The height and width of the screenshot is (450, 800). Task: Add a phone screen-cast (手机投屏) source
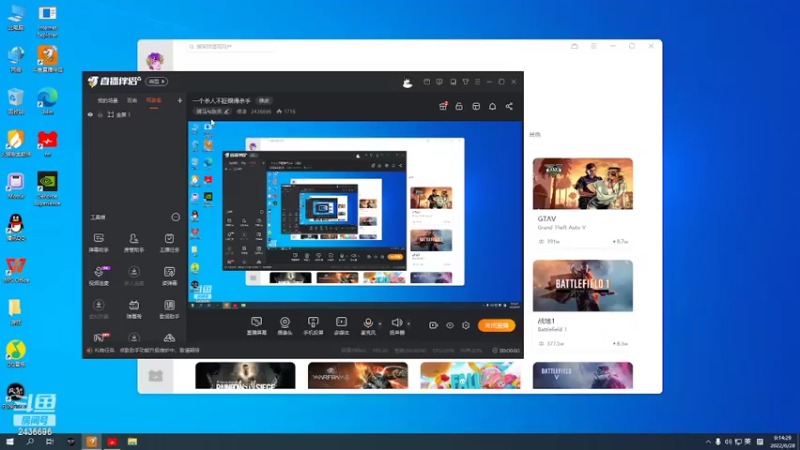click(x=313, y=326)
